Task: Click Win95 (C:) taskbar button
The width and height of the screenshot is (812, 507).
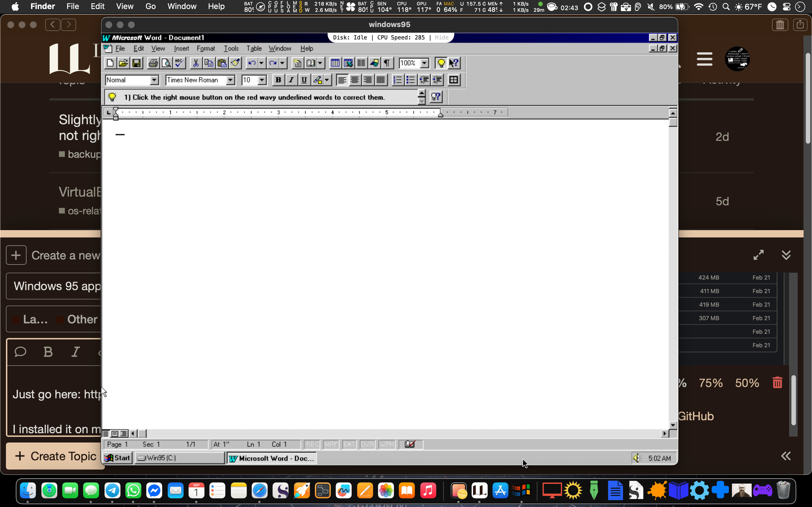Action: click(x=180, y=458)
